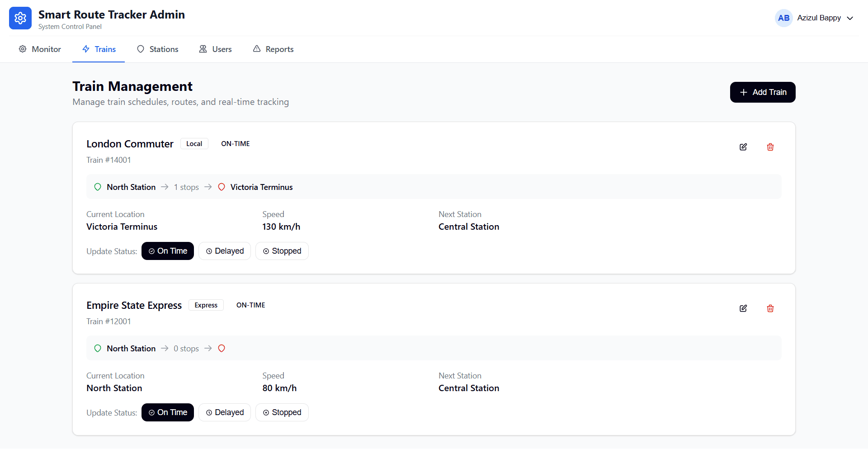
Task: Click London Commuter ON-TIME status label
Action: point(236,144)
